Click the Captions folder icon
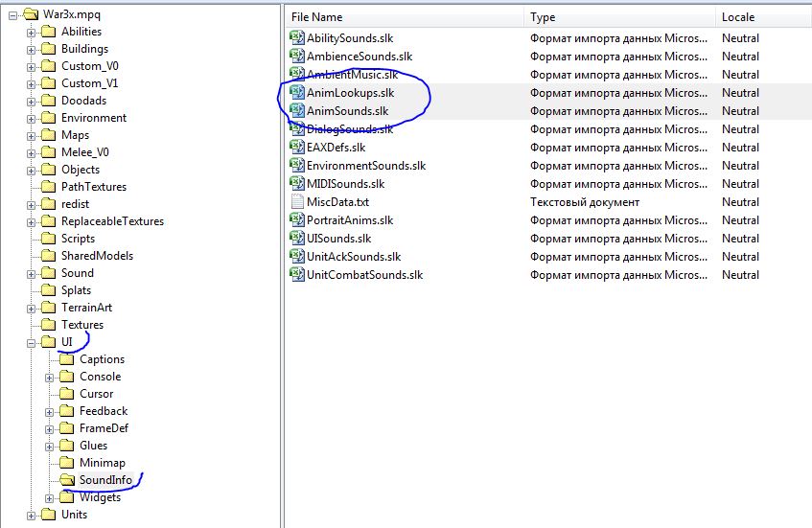 point(66,359)
